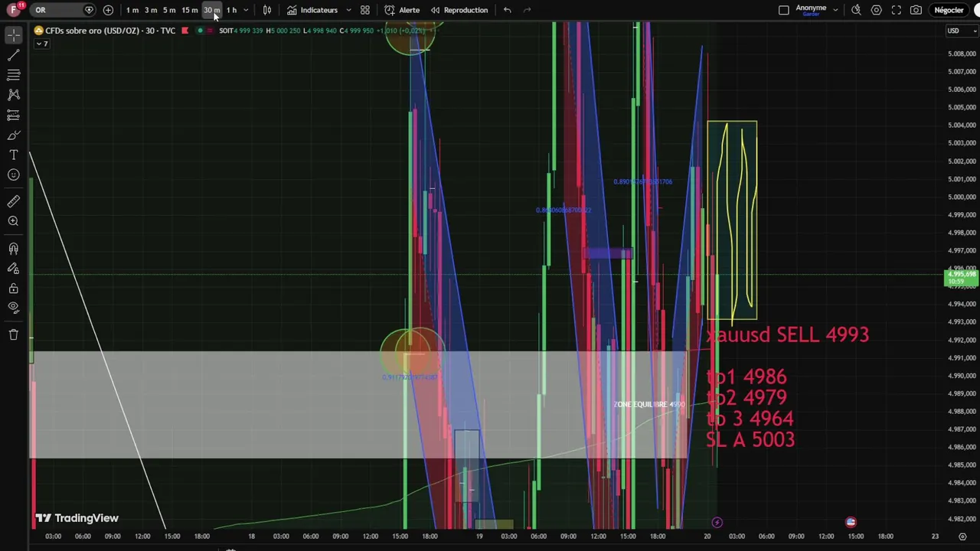Open the user profile avatar menu
Screen dimensions: 980x551
click(x=14, y=10)
